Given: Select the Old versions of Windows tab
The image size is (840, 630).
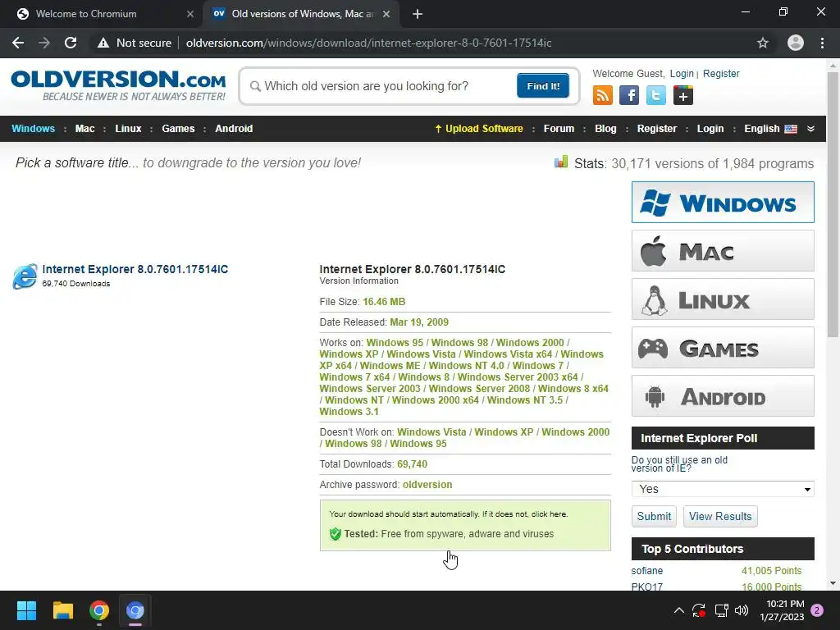Looking at the screenshot, I should (300, 14).
